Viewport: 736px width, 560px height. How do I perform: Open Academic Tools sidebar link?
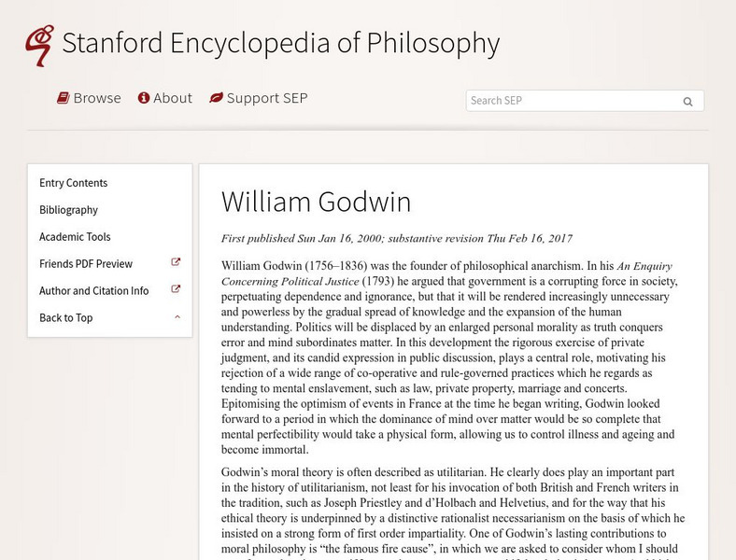(x=75, y=237)
